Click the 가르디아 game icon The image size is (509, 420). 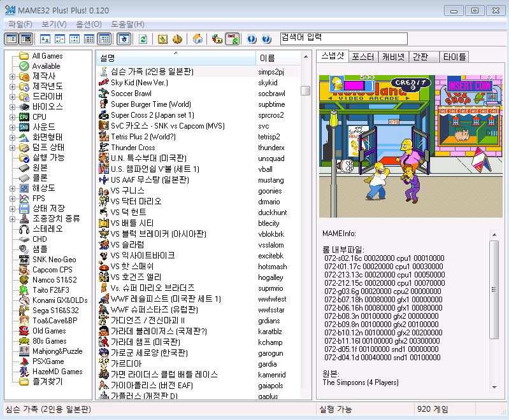coord(104,364)
